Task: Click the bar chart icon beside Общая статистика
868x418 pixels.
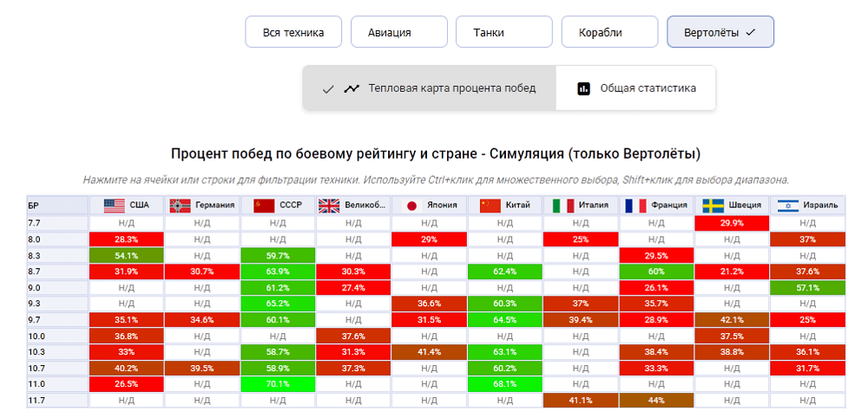Action: coord(584,88)
